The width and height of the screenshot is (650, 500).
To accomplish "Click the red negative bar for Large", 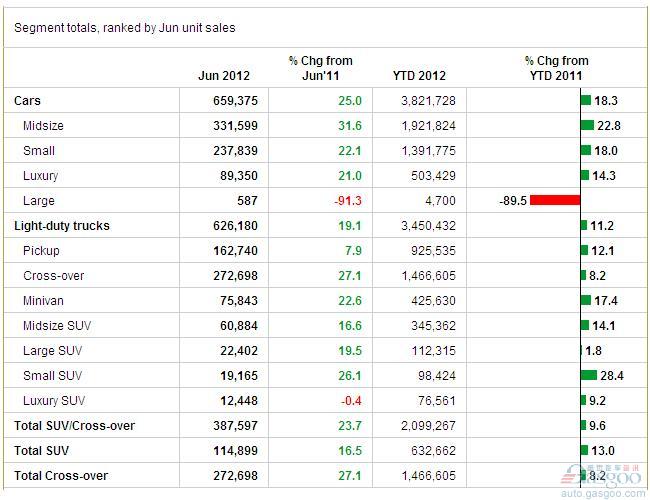I will tap(555, 201).
